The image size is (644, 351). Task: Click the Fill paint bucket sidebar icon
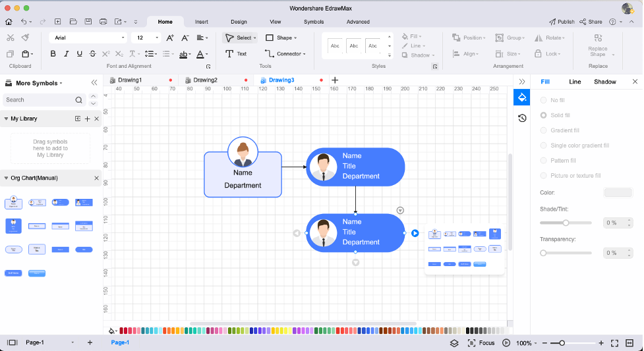tap(522, 97)
